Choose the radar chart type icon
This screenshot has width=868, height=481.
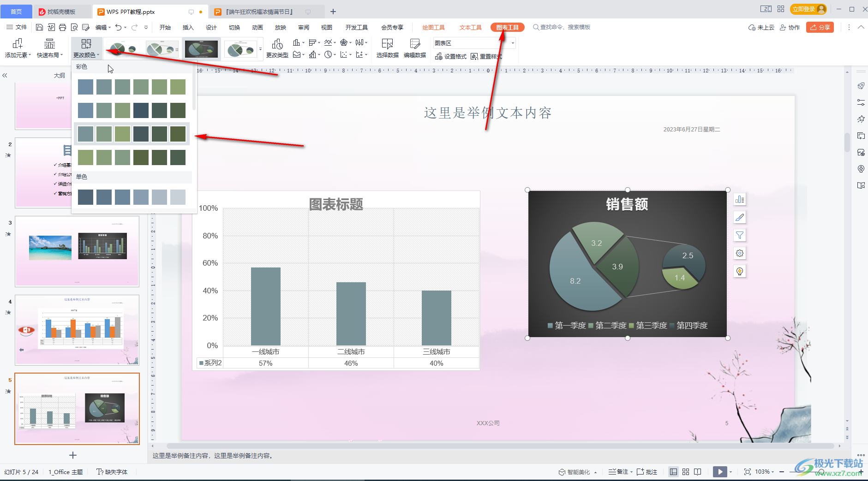(344, 42)
